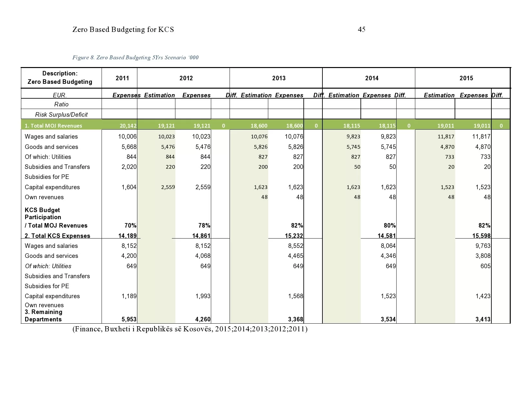This screenshot has width=532, height=411.
Task: Select the "Of which: Utilities" row label
Action: coord(48,157)
